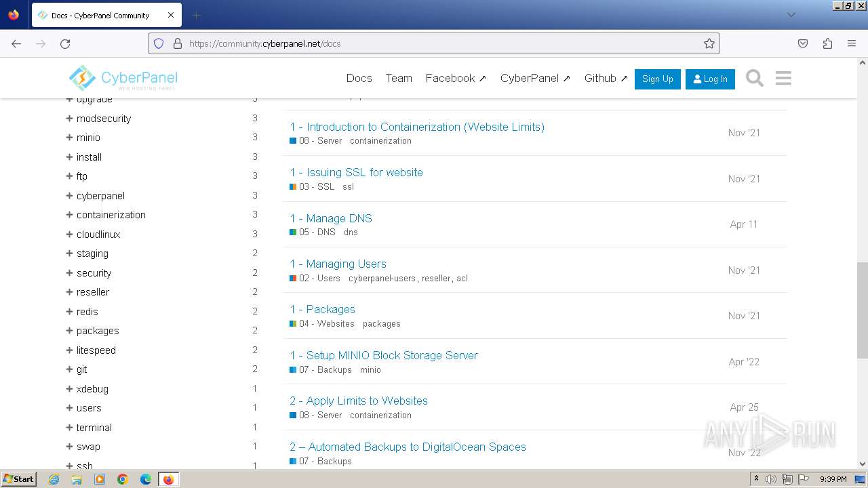Open the hamburger menu in the site header
Image resolution: width=868 pixels, height=488 pixels.
pyautogui.click(x=783, y=79)
